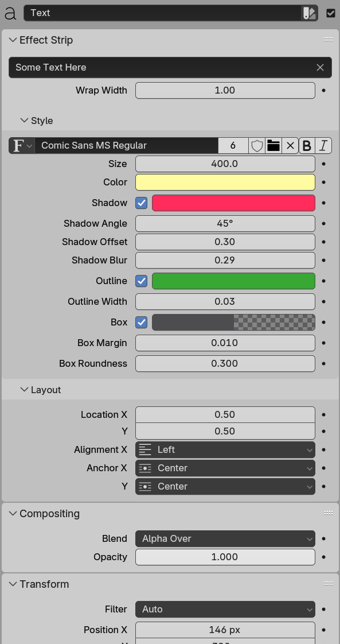Viewport: 340px width, 644px height.
Task: Click the Comic Sans MS Regular font name
Action: 126,145
